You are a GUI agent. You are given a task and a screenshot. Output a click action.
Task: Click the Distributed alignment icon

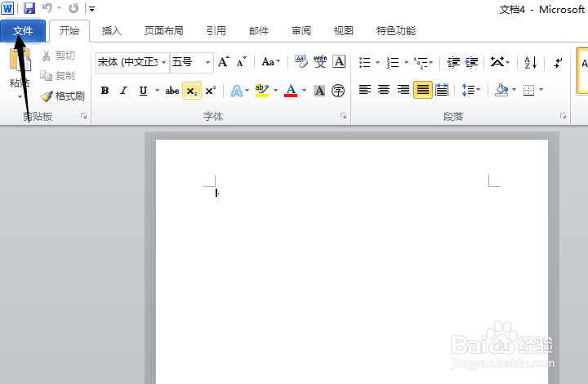tap(442, 90)
